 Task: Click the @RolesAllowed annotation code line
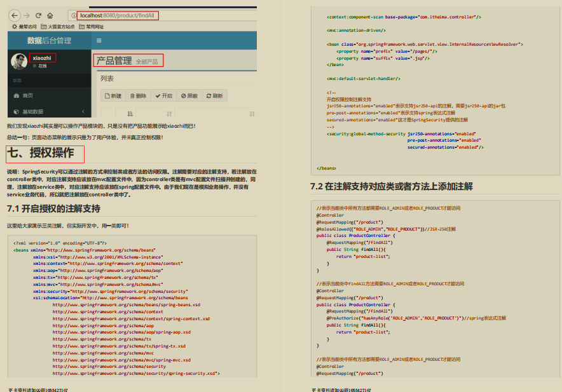pos(386,229)
